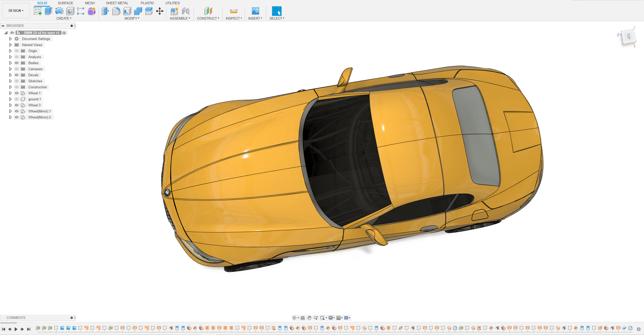Select the Extrude tool
Image resolution: width=644 pixels, height=335 pixels.
48,11
